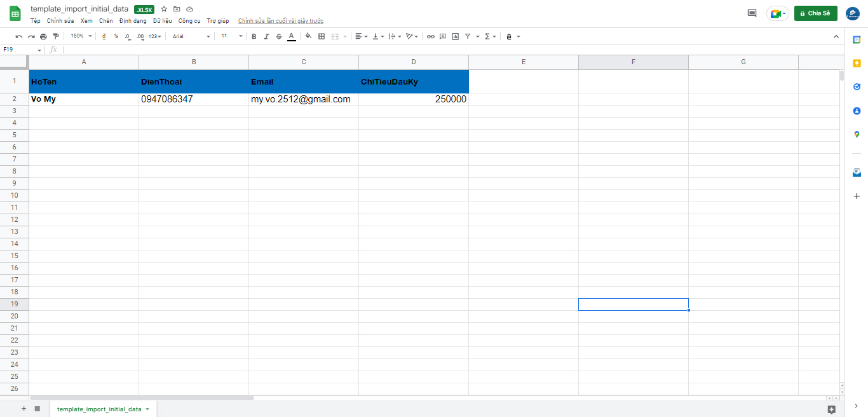Open the Explore button at bottom right
The height and width of the screenshot is (417, 868).
tap(831, 409)
